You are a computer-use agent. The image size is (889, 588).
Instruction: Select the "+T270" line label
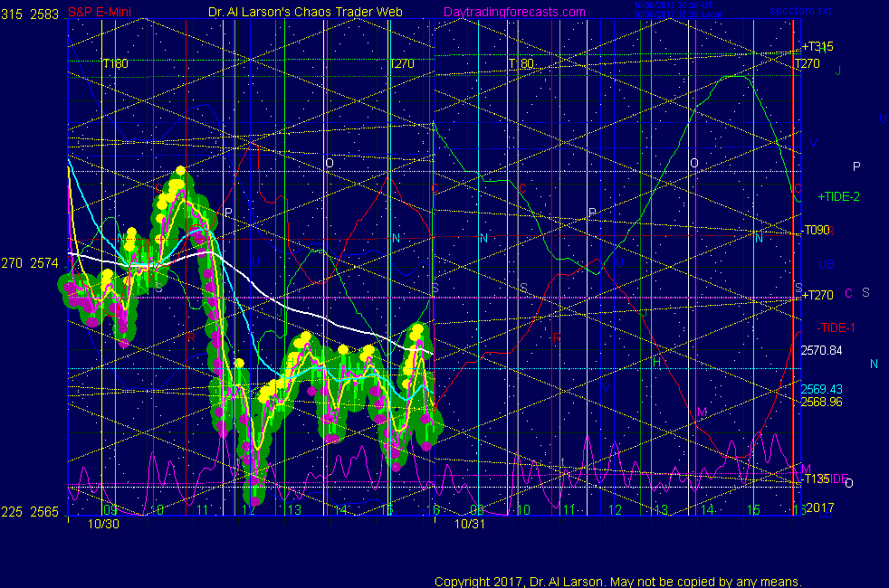coord(817,295)
